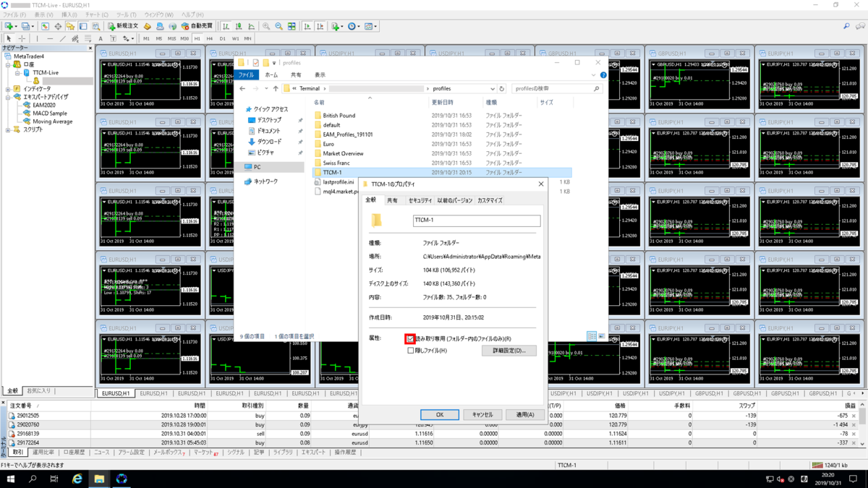The image size is (868, 488).
Task: Toggle the chart shift icon
Action: point(320,26)
